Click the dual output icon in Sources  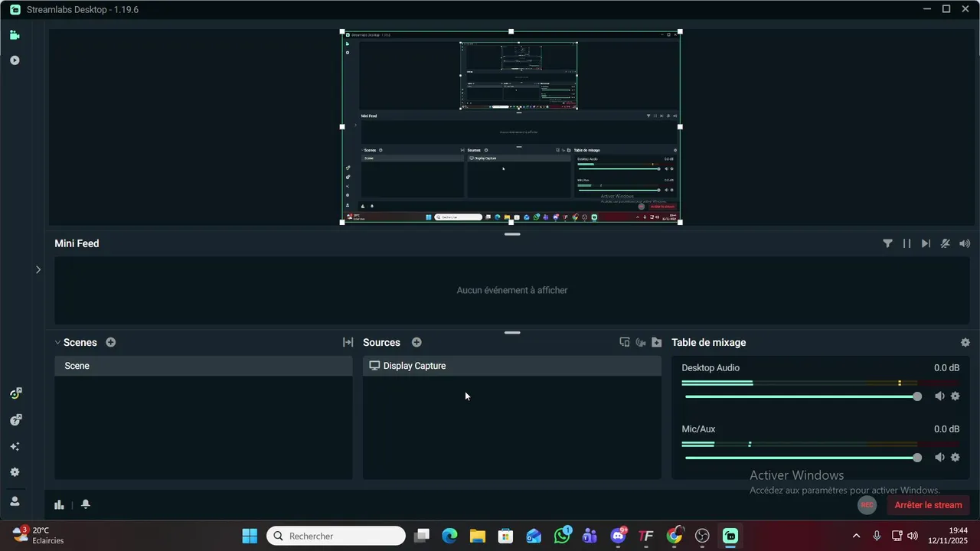625,342
